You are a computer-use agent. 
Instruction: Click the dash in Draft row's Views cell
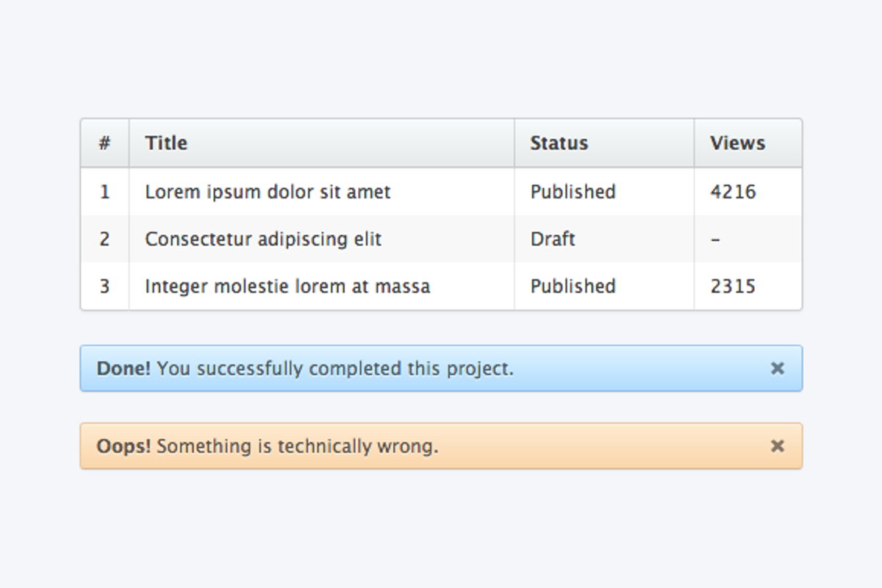716,240
